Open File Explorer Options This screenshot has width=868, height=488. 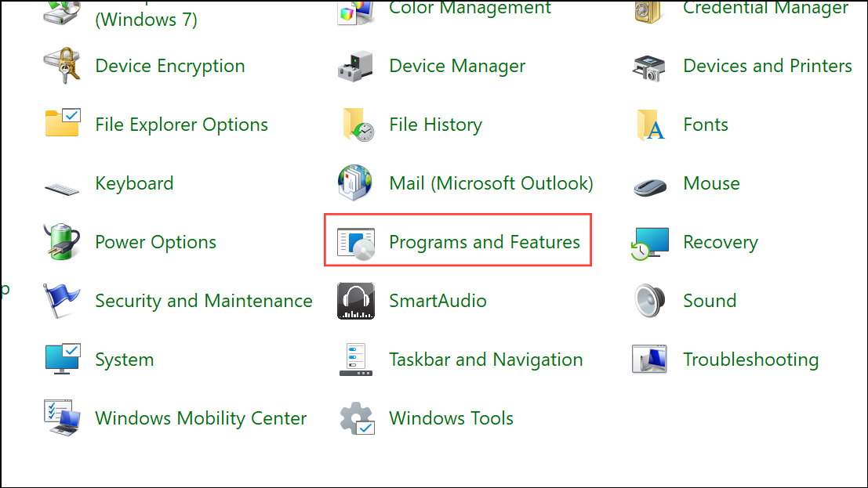[x=181, y=125]
